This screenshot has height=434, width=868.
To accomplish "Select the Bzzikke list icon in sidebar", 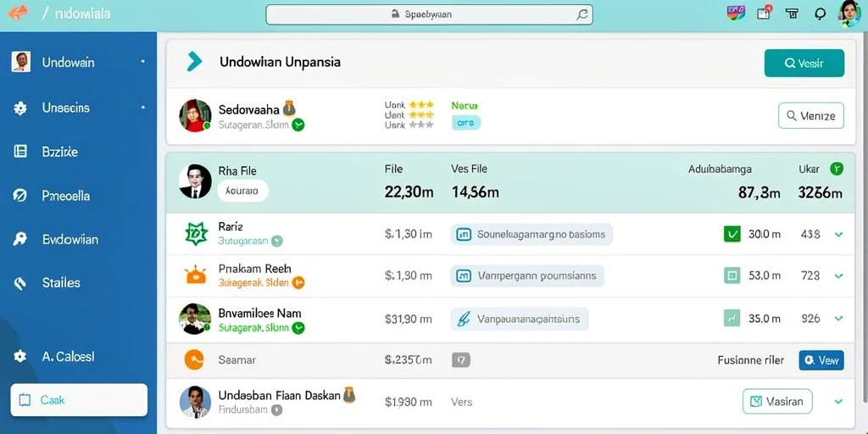I will pyautogui.click(x=20, y=151).
